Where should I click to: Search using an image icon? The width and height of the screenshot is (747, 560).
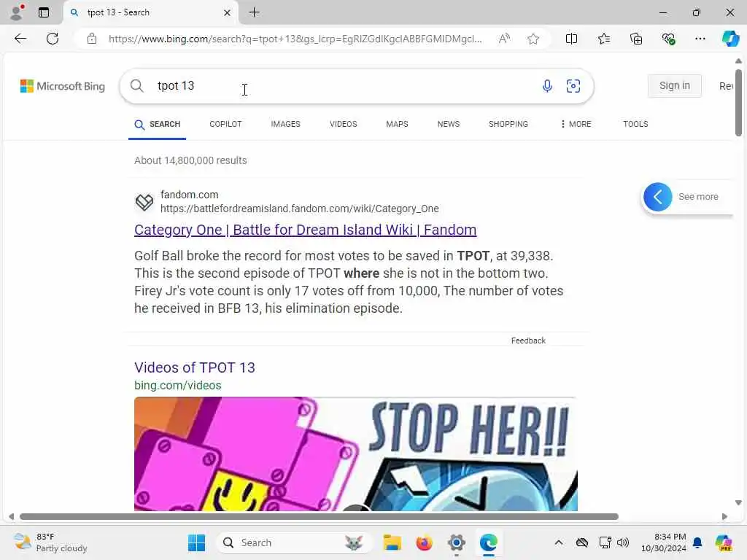coord(573,86)
